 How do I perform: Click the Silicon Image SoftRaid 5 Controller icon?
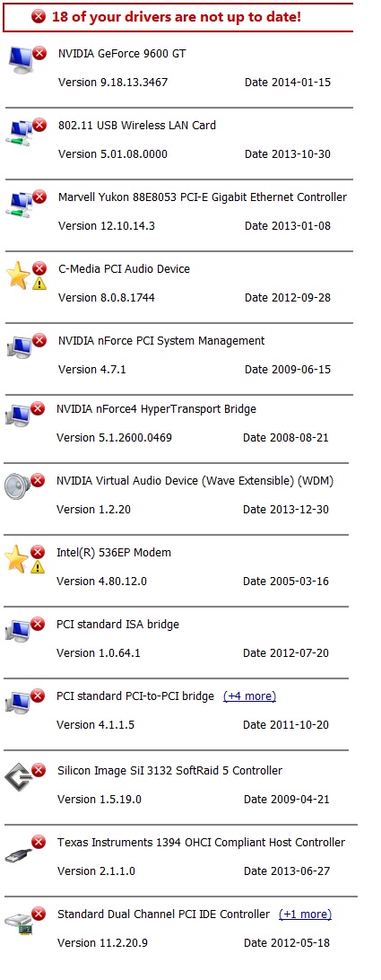[18, 777]
